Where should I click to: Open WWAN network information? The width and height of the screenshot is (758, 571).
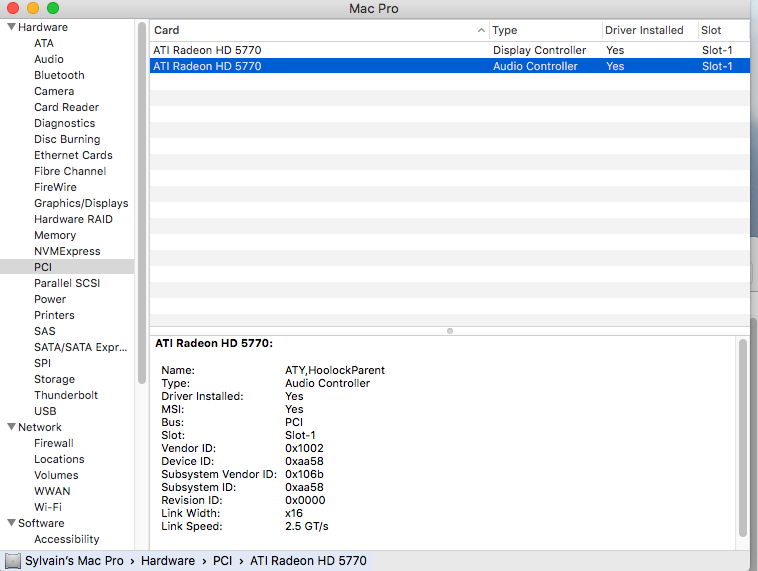point(52,491)
